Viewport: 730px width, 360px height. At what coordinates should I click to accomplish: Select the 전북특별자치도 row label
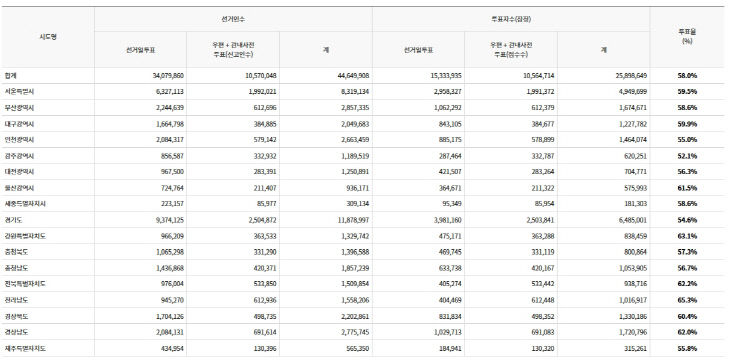(x=25, y=284)
